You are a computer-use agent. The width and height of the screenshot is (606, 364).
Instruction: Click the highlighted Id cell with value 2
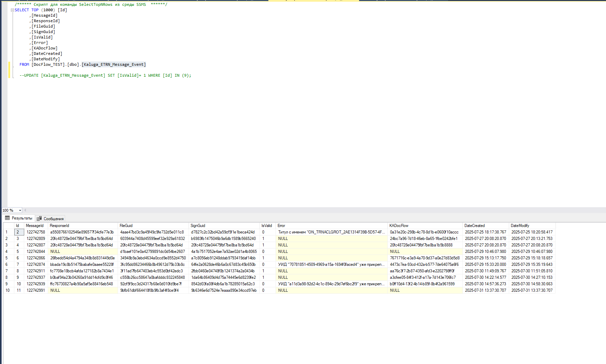point(19,232)
